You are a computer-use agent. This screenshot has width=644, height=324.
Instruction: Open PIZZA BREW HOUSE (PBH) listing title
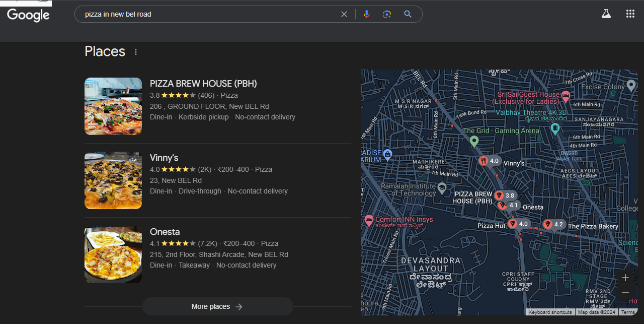pyautogui.click(x=203, y=84)
